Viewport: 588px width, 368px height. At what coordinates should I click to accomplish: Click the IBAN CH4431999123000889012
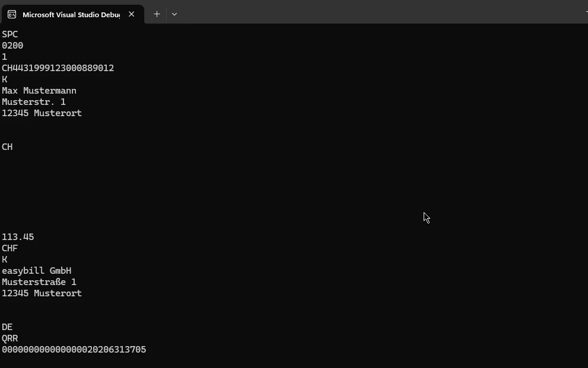[x=58, y=68]
